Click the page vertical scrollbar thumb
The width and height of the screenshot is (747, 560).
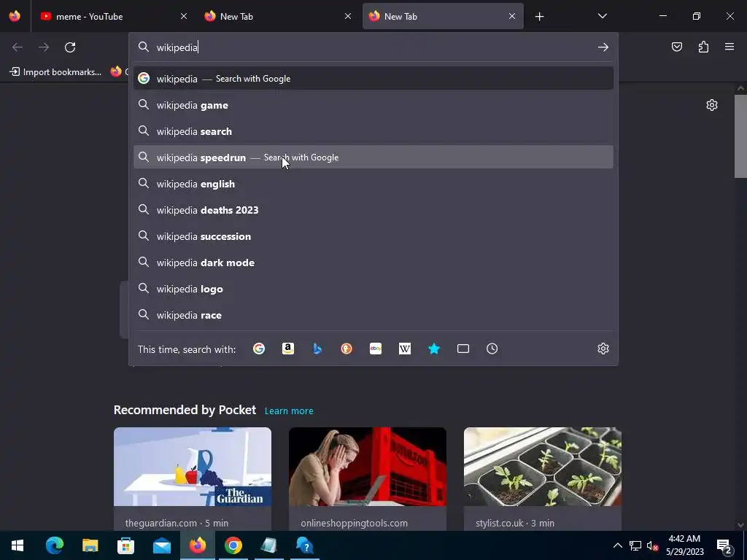pyautogui.click(x=740, y=136)
